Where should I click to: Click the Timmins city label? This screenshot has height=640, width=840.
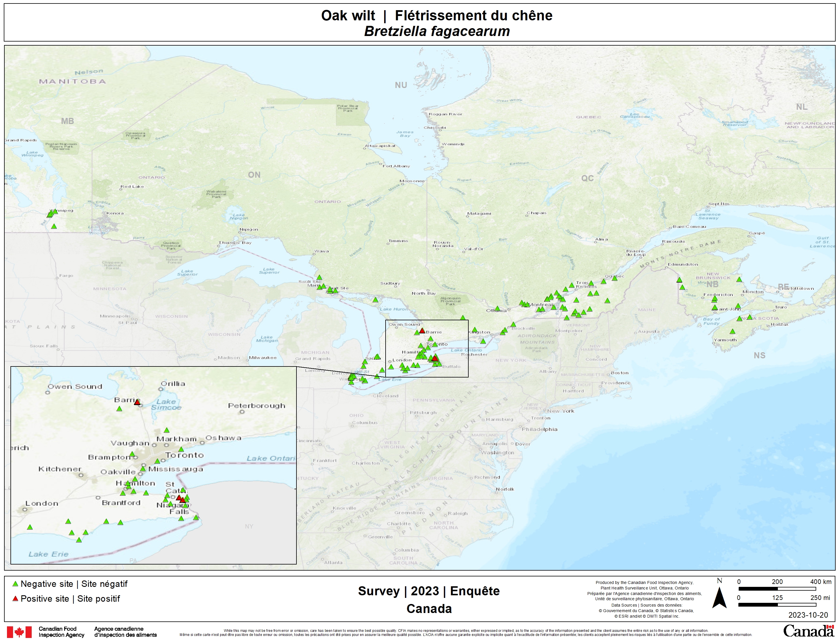coord(398,241)
